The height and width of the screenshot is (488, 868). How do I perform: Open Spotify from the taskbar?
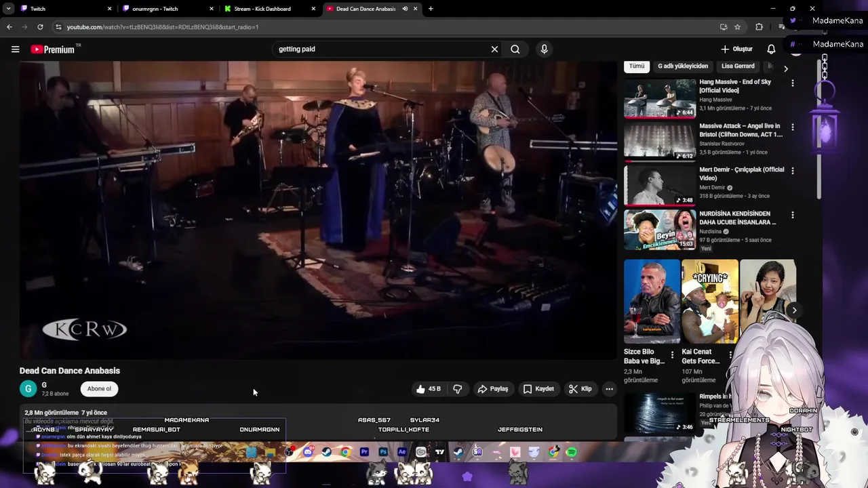click(571, 452)
